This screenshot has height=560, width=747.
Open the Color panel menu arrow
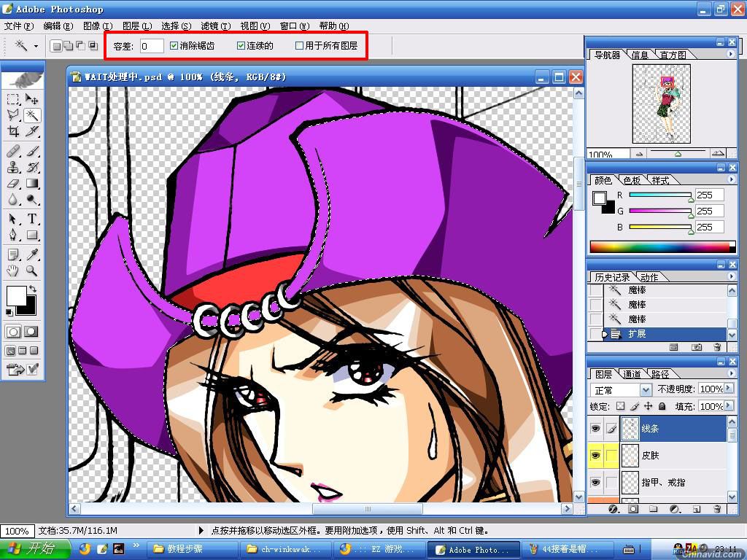click(731, 179)
